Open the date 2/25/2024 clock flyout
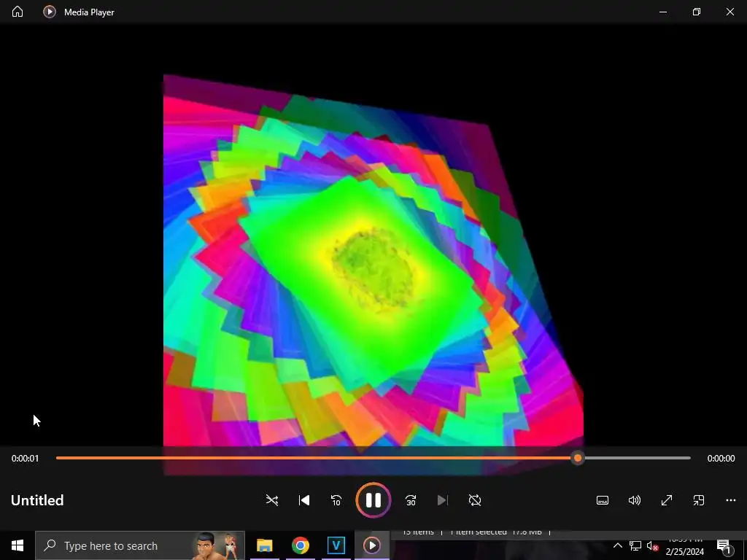The image size is (747, 560). click(684, 552)
